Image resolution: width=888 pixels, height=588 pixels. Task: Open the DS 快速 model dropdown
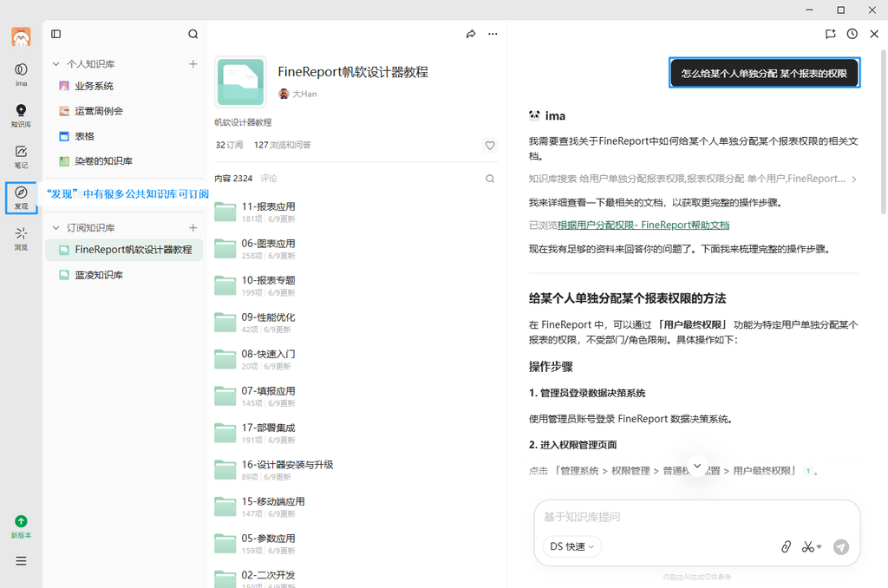(572, 546)
